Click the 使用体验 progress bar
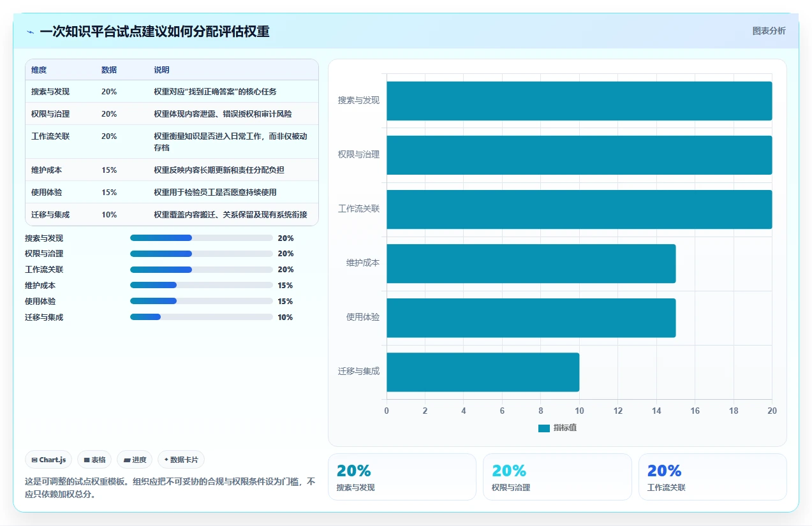 (x=202, y=301)
